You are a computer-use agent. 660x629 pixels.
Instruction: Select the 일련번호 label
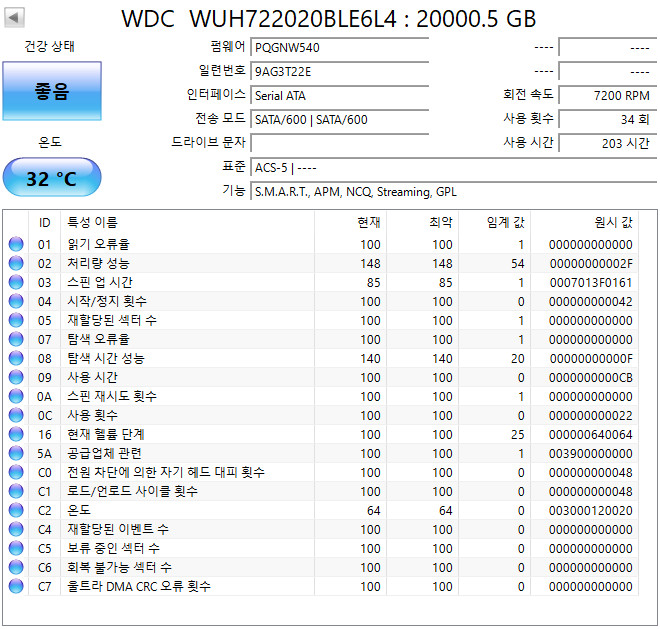coord(222,70)
